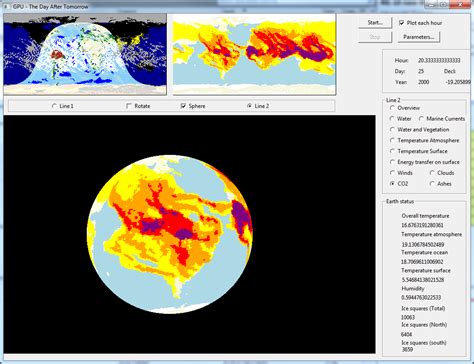Choose the Overview display option
Viewport: 474px width, 364px height.
click(392, 108)
